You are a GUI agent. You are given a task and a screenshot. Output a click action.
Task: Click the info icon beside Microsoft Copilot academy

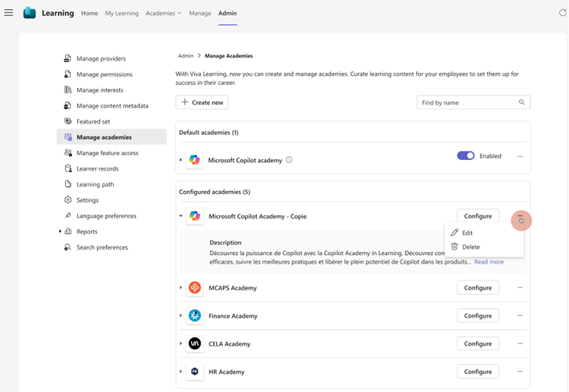[289, 160]
